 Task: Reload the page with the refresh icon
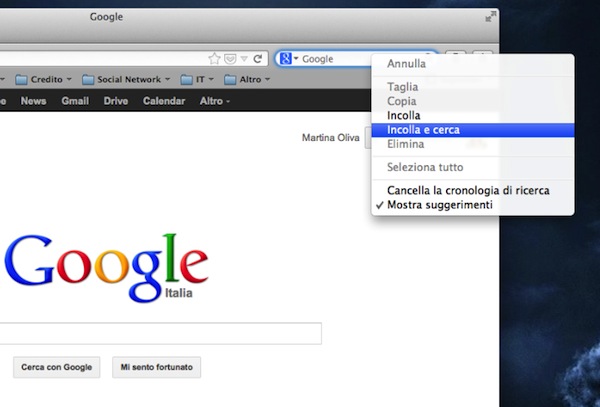(258, 59)
